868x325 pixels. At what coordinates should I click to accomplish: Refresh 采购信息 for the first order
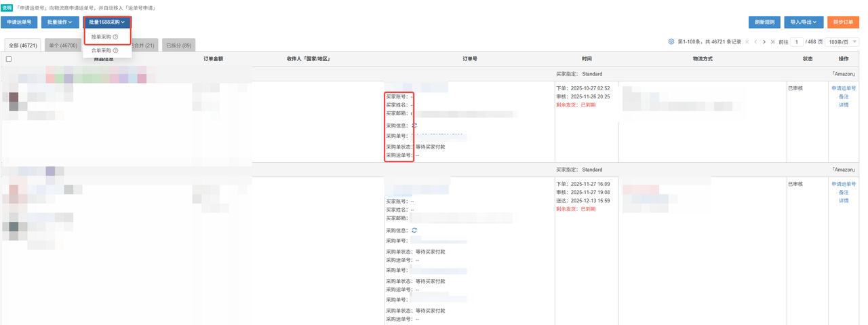point(414,126)
